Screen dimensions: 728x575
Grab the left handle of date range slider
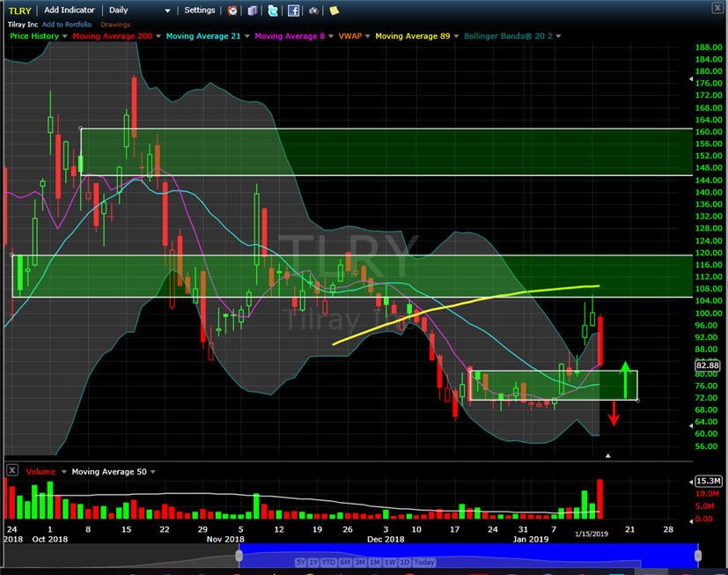point(239,556)
